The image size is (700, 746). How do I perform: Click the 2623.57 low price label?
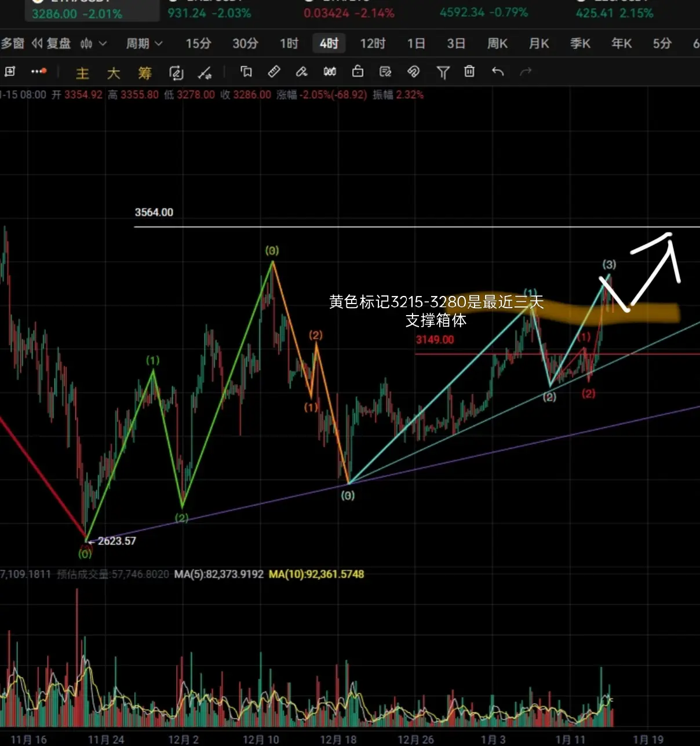116,541
